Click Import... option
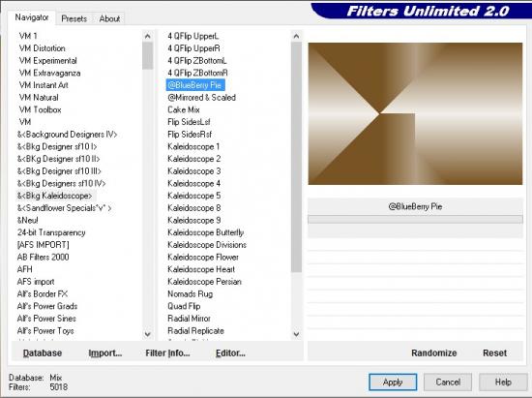532x398 pixels. 105,352
